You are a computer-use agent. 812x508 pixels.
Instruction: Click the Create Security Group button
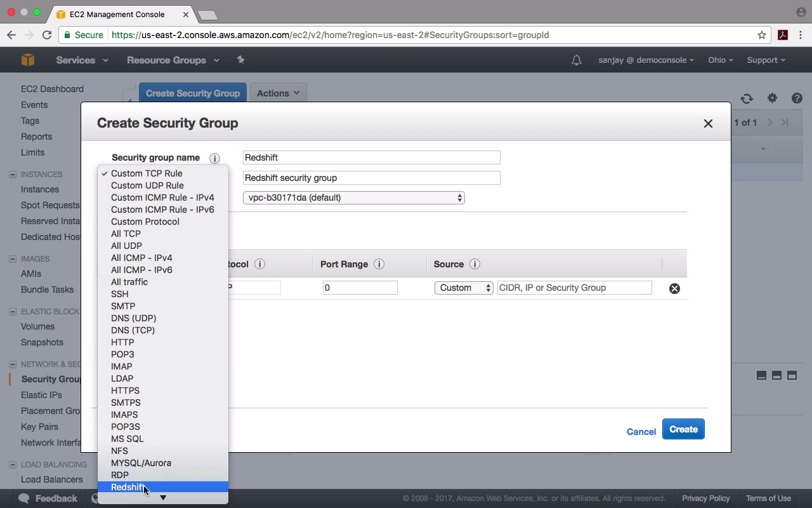tap(193, 93)
